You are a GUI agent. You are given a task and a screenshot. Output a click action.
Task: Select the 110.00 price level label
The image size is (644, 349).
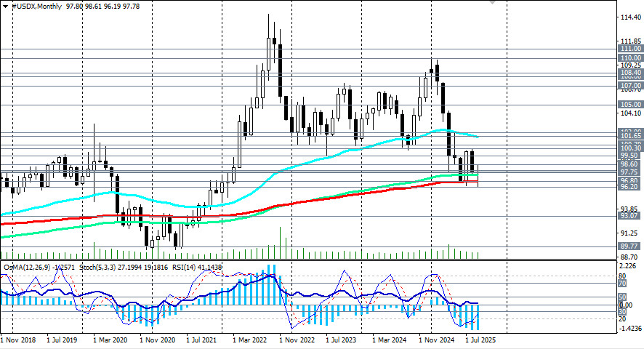629,57
